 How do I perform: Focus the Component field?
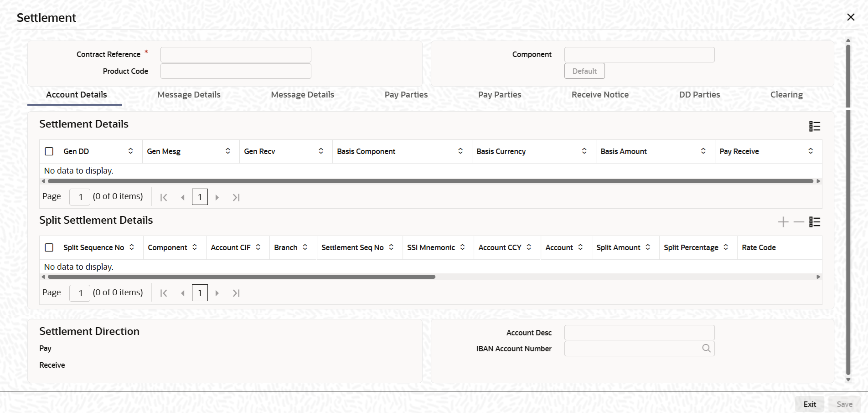click(639, 55)
